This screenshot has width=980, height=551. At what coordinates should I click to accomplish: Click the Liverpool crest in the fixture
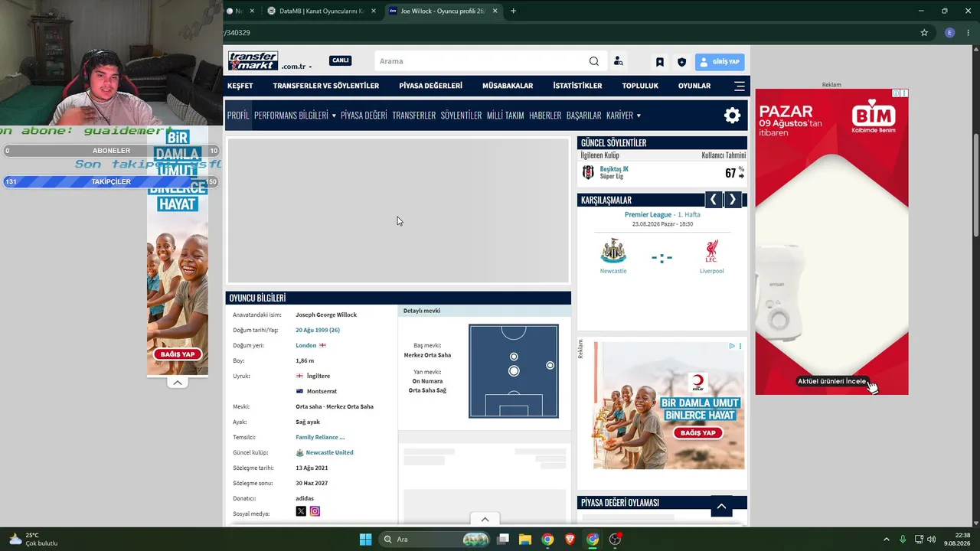(x=711, y=251)
